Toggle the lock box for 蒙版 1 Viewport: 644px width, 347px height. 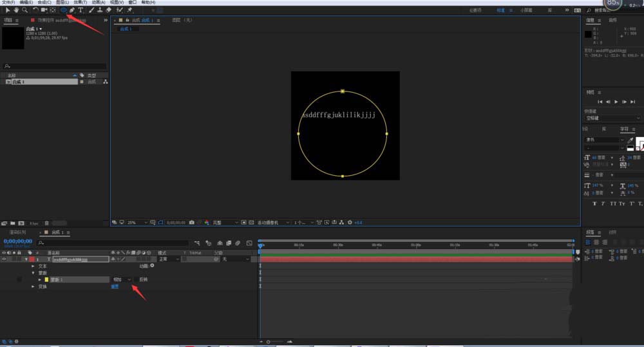coord(19,279)
